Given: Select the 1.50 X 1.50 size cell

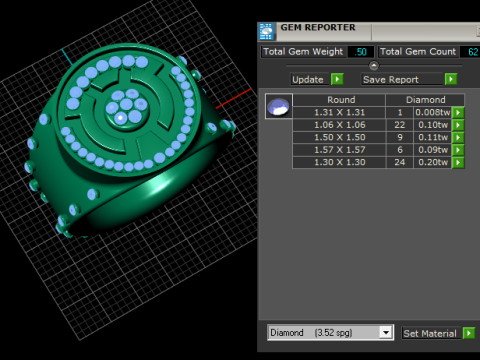Looking at the screenshot, I should 339,137.
